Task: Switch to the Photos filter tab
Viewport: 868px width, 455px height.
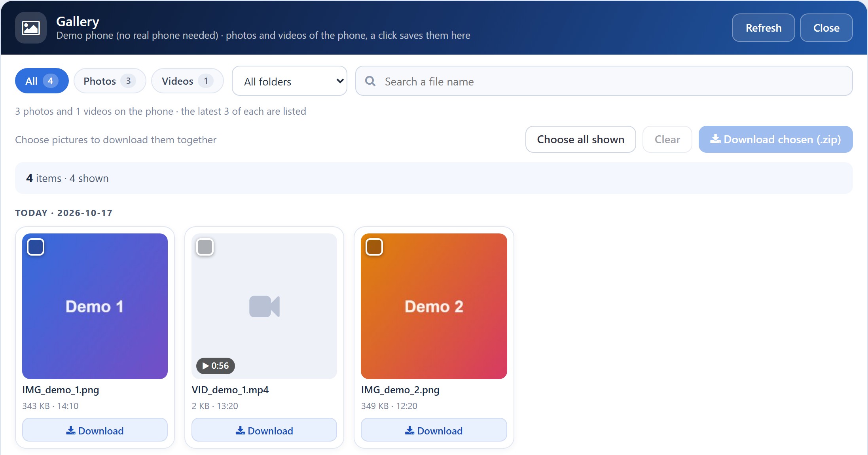Action: point(110,81)
